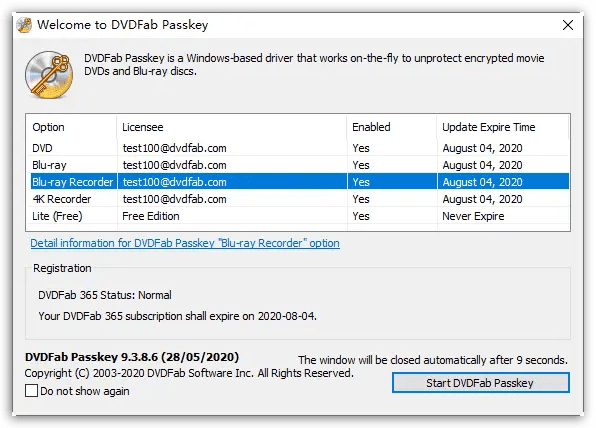Open detail information link for Blu-ray Recorder
Image resolution: width=596 pixels, height=428 pixels.
[185, 243]
